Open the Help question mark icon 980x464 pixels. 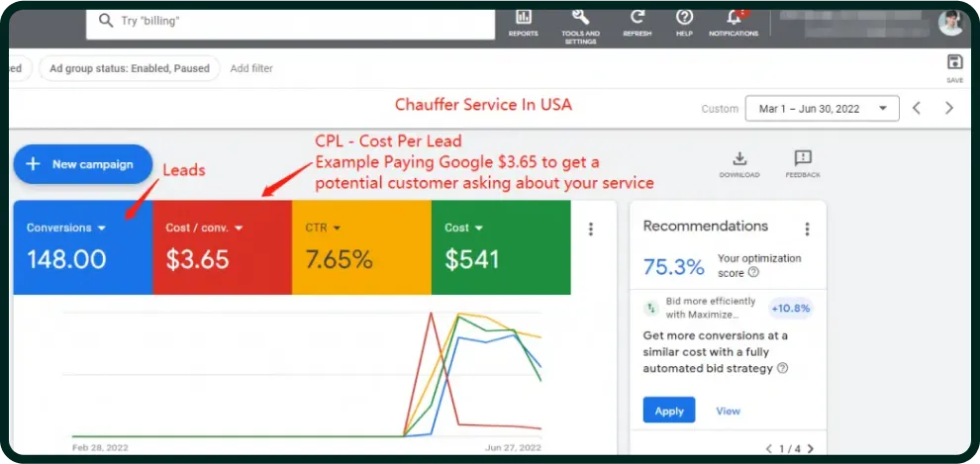click(684, 18)
